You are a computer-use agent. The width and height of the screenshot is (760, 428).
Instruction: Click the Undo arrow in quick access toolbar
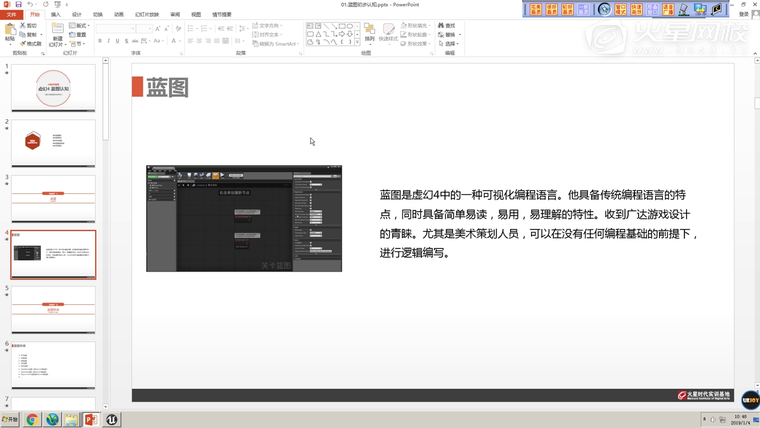(x=30, y=4)
